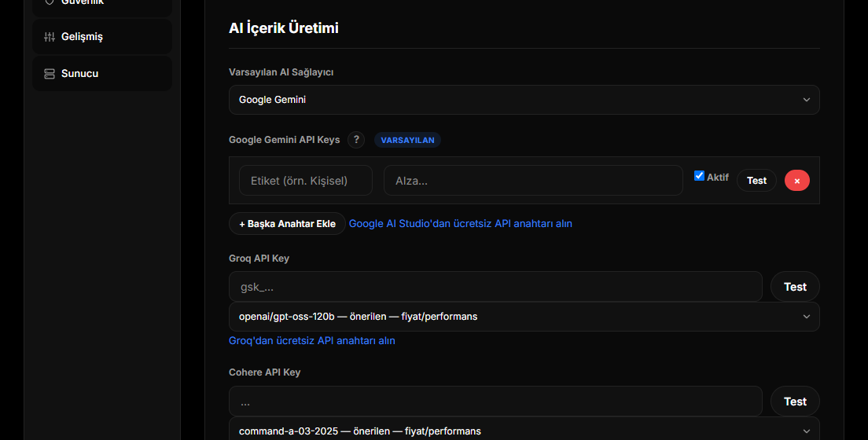Click the VARSAYILAN badge
Image resolution: width=868 pixels, height=440 pixels.
coord(407,140)
